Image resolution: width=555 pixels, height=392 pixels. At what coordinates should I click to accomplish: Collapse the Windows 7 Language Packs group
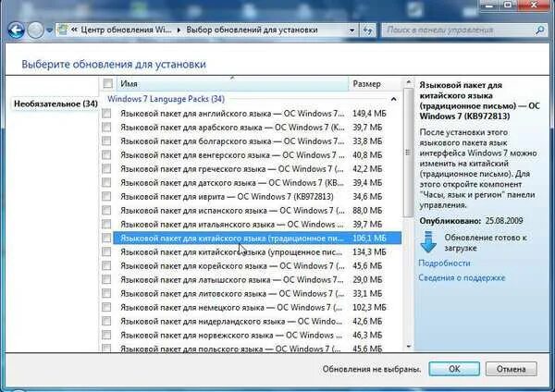pyautogui.click(x=394, y=100)
